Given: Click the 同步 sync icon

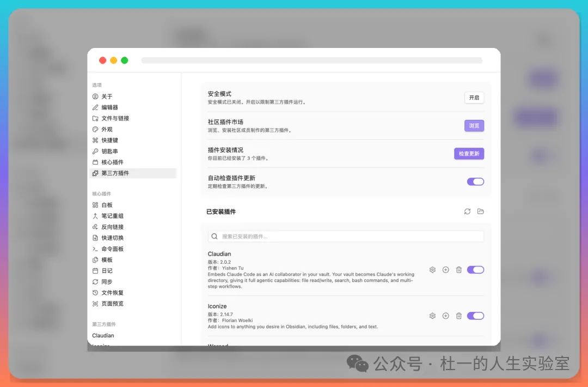Looking at the screenshot, I should pos(95,281).
